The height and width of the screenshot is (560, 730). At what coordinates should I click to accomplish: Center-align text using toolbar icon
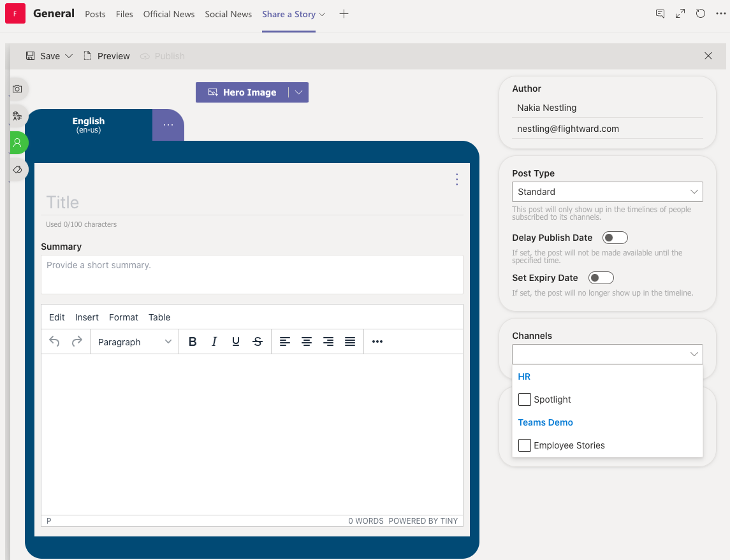click(x=307, y=342)
